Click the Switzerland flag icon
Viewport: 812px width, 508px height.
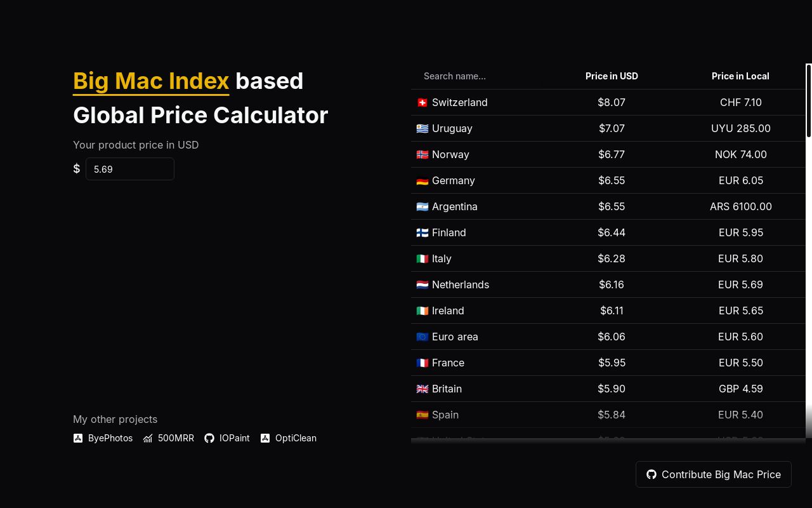point(422,102)
